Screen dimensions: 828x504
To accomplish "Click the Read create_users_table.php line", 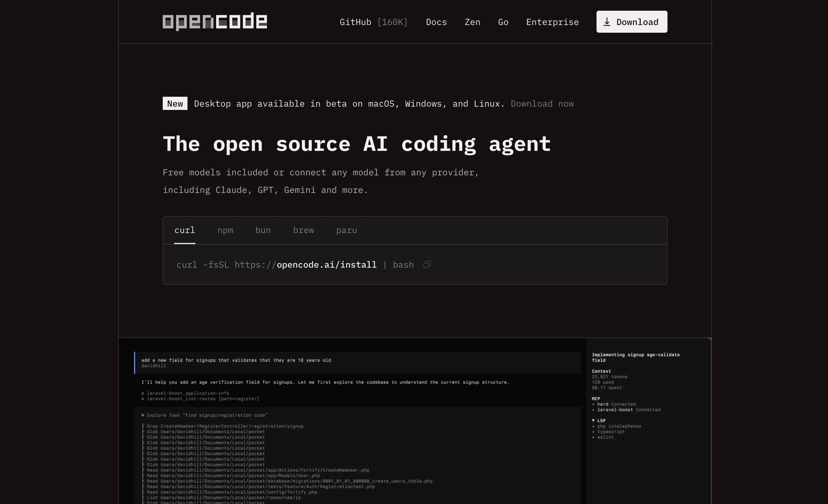I will [x=289, y=481].
